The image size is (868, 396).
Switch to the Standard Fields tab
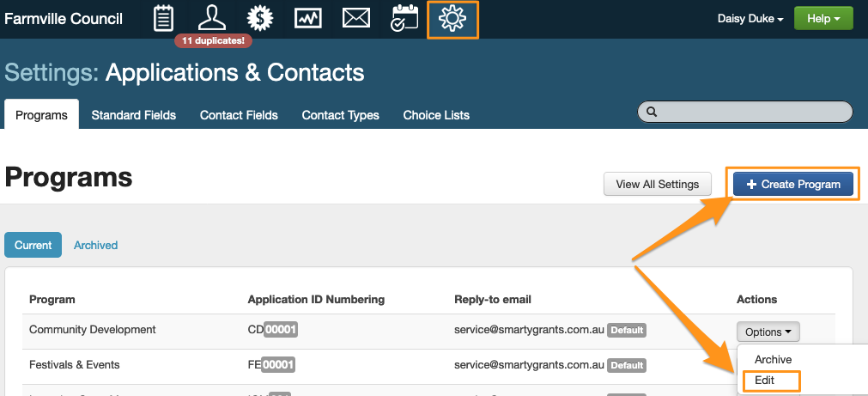[133, 115]
